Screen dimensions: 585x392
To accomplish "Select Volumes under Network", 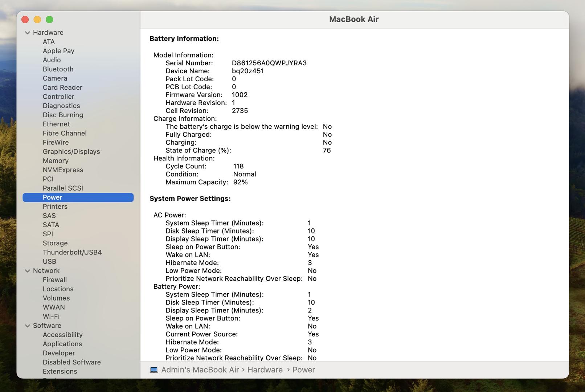I will click(x=56, y=298).
